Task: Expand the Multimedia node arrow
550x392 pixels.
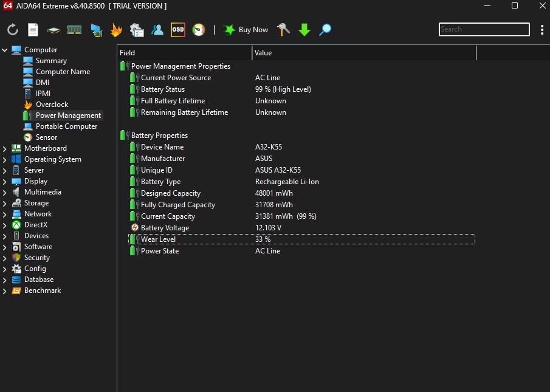Action: click(5, 193)
